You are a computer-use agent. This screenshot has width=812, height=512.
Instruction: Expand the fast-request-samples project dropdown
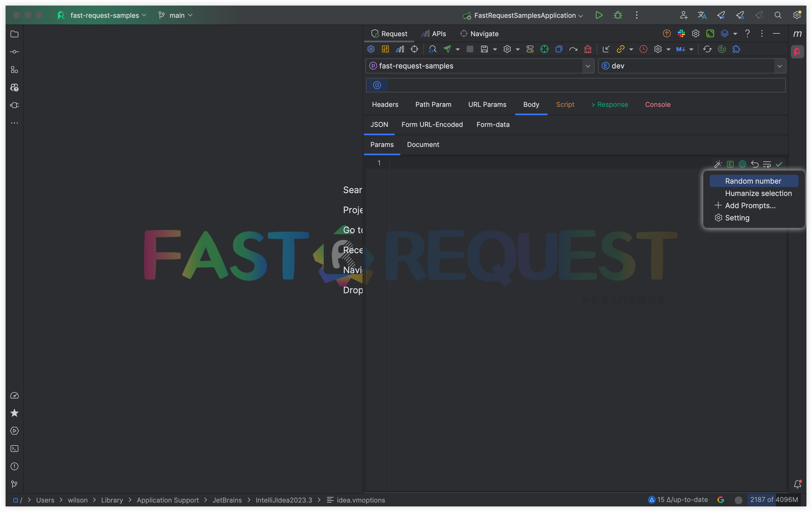(588, 66)
